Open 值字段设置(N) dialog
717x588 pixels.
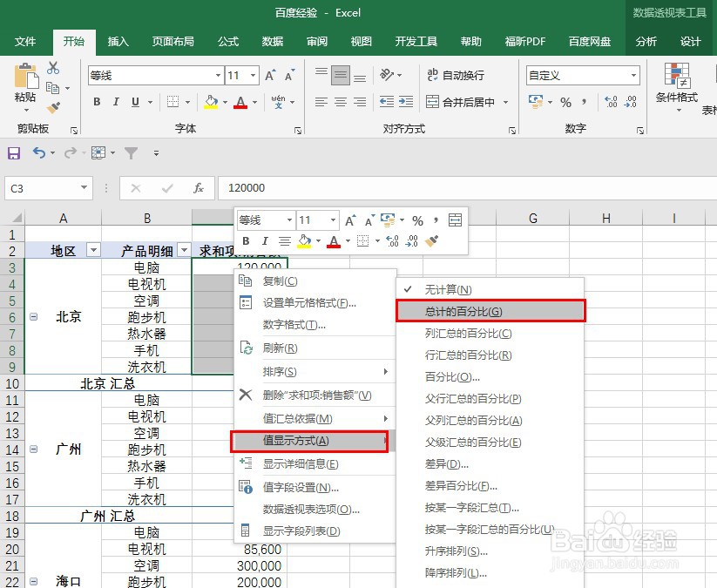pyautogui.click(x=315, y=488)
